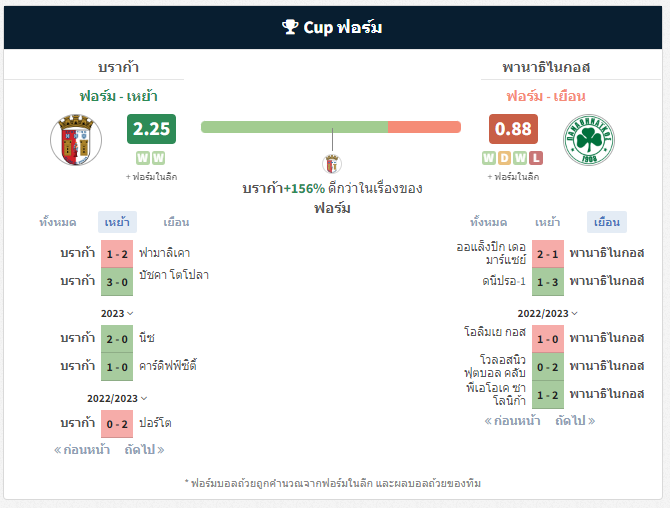The height and width of the screenshot is (508, 670).
Task: Click the Braga club crest logo
Action: point(76,140)
